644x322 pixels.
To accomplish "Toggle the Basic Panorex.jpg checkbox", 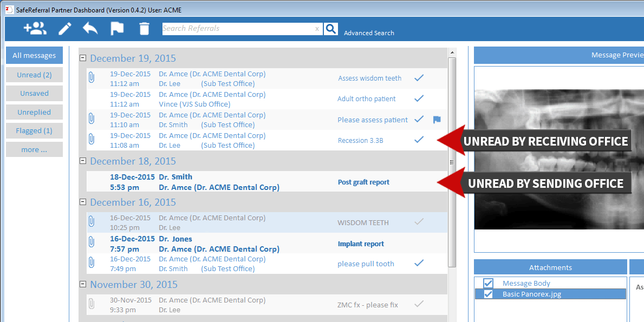I will 488,294.
